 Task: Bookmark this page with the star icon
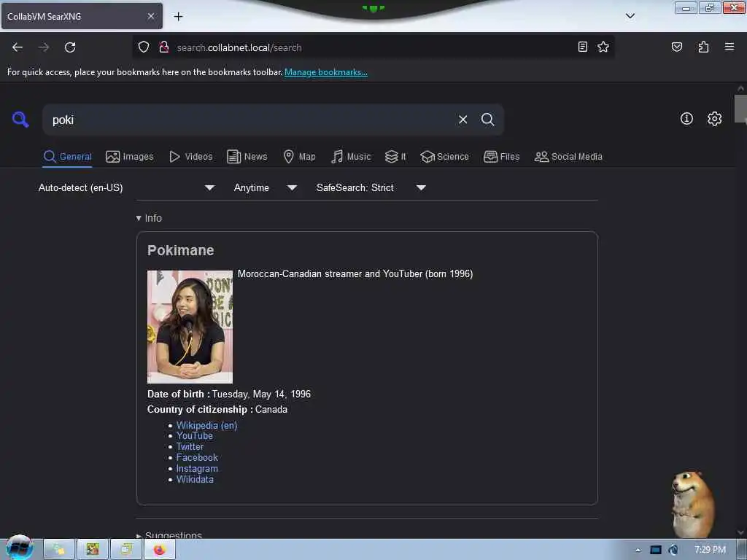tap(603, 47)
